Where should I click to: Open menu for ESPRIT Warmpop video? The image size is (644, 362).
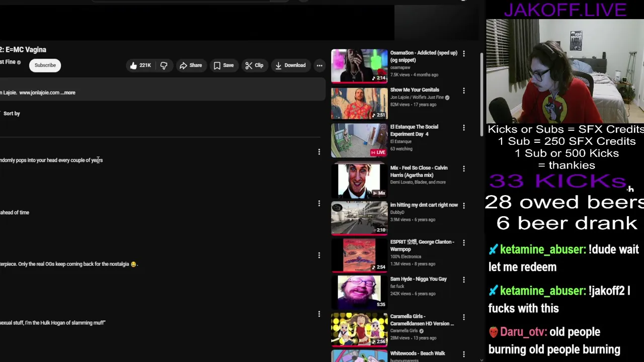[464, 243]
